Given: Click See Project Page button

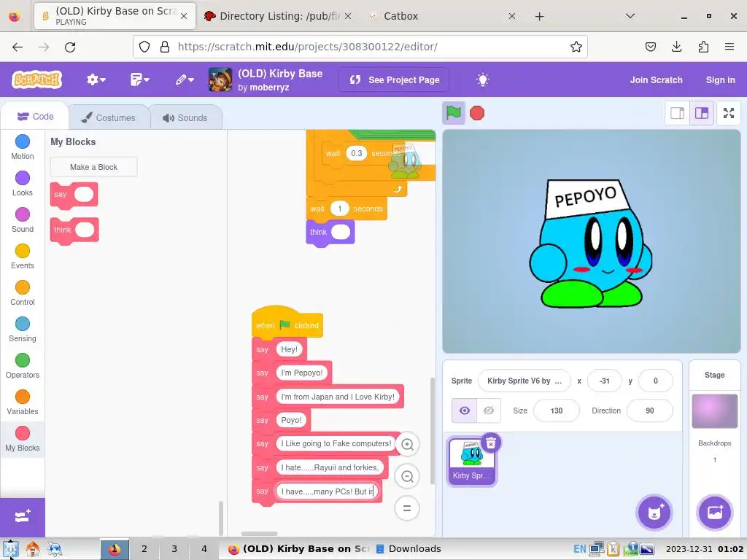Looking at the screenshot, I should click(x=394, y=80).
